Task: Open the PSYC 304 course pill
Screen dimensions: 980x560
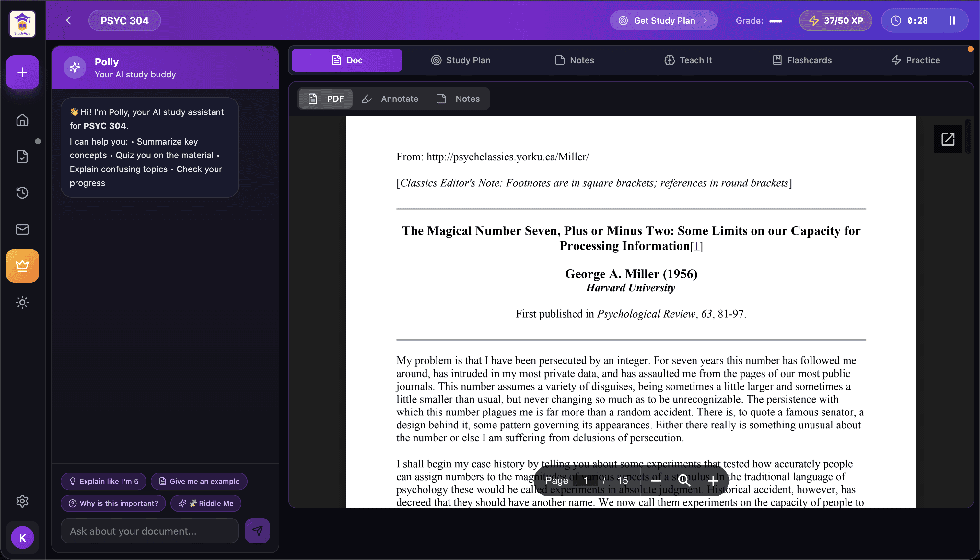Action: pos(124,21)
